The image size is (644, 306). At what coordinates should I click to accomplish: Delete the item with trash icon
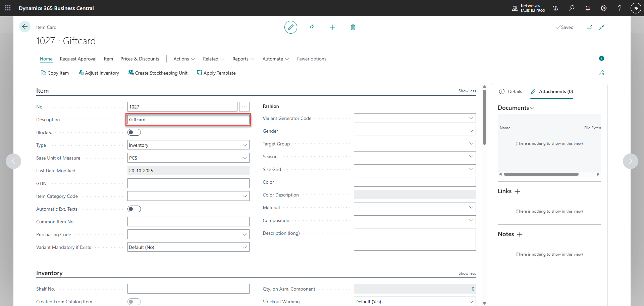pos(353,27)
